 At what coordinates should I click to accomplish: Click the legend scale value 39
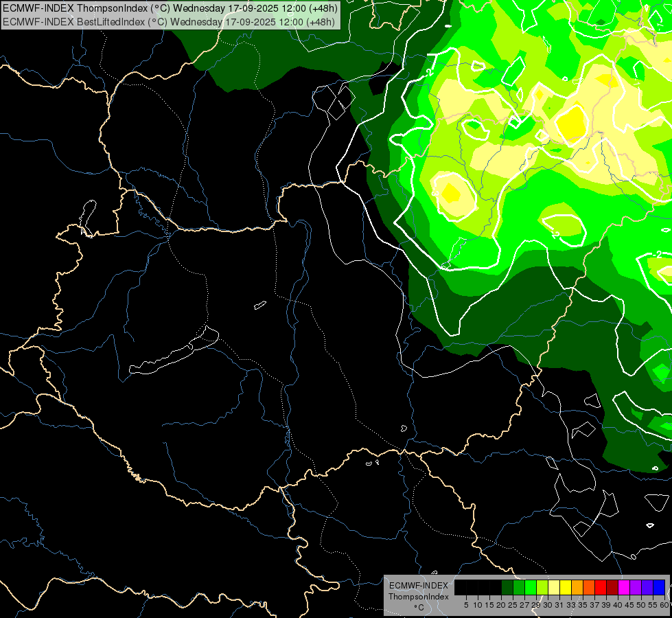[606, 605]
